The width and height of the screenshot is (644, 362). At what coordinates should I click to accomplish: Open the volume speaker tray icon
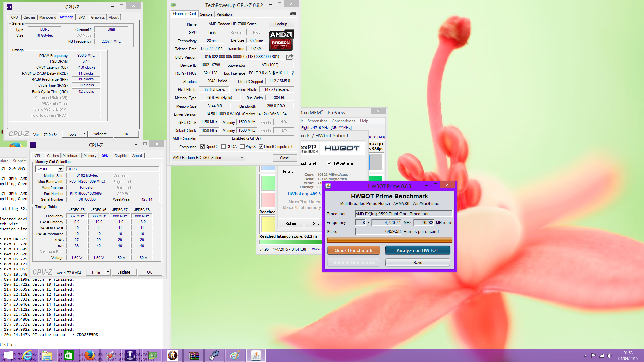tap(609, 356)
